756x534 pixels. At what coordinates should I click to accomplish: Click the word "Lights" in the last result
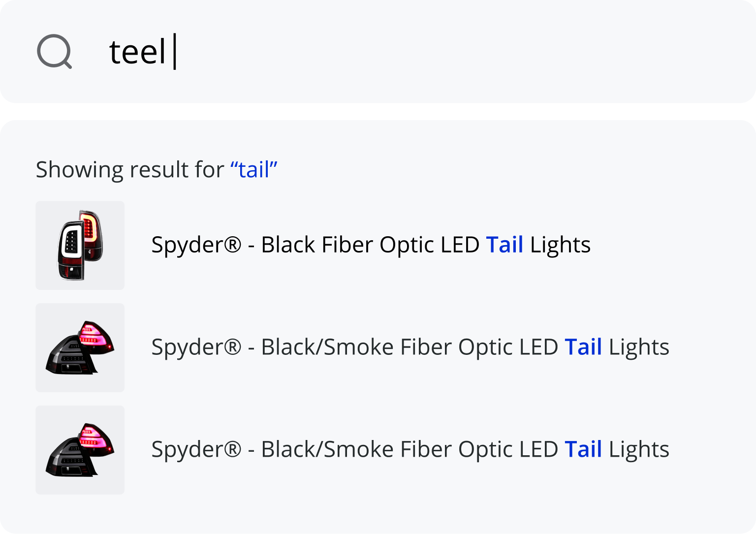[639, 449]
